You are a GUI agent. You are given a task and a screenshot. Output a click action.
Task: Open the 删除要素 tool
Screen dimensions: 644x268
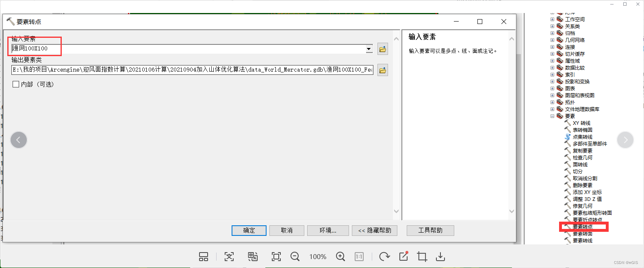(x=582, y=185)
